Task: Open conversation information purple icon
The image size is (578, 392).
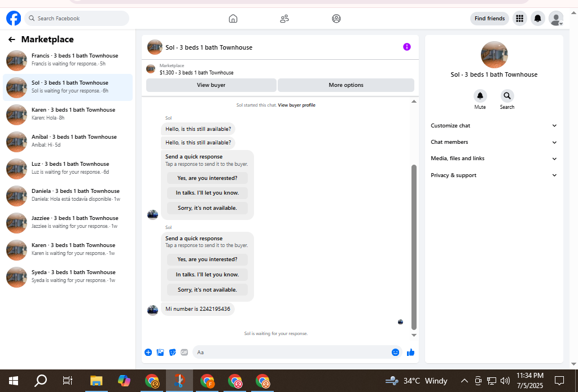Action: (x=406, y=47)
